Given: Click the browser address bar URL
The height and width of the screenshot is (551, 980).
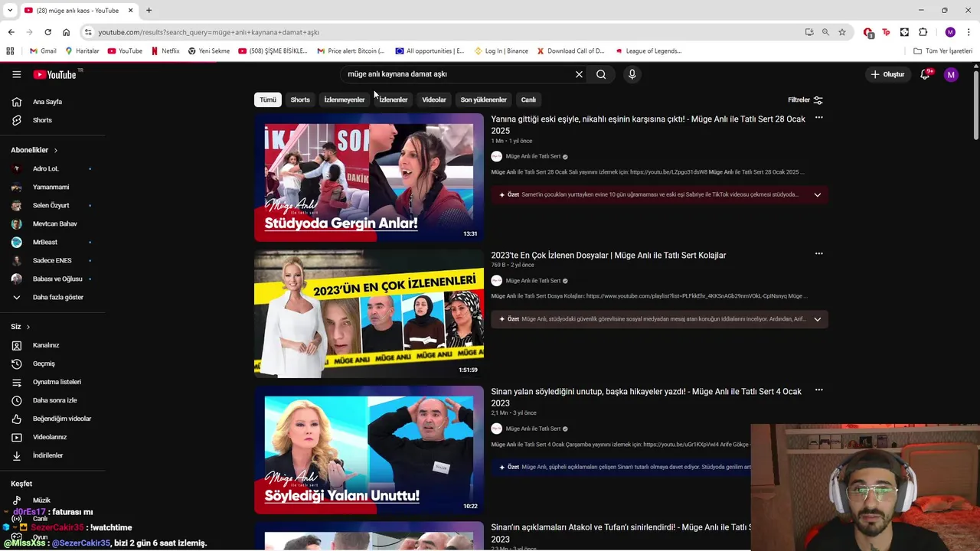Looking at the screenshot, I should [208, 32].
